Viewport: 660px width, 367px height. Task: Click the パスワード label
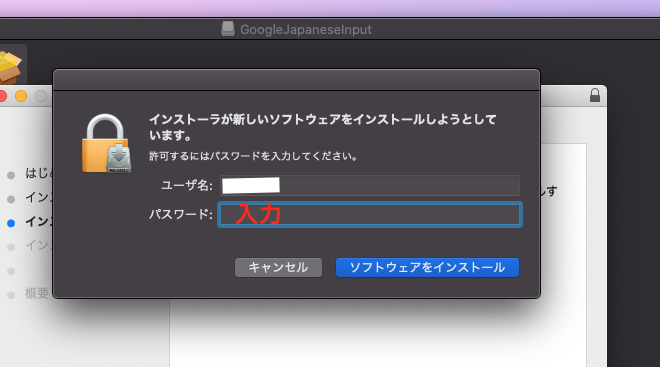click(181, 214)
